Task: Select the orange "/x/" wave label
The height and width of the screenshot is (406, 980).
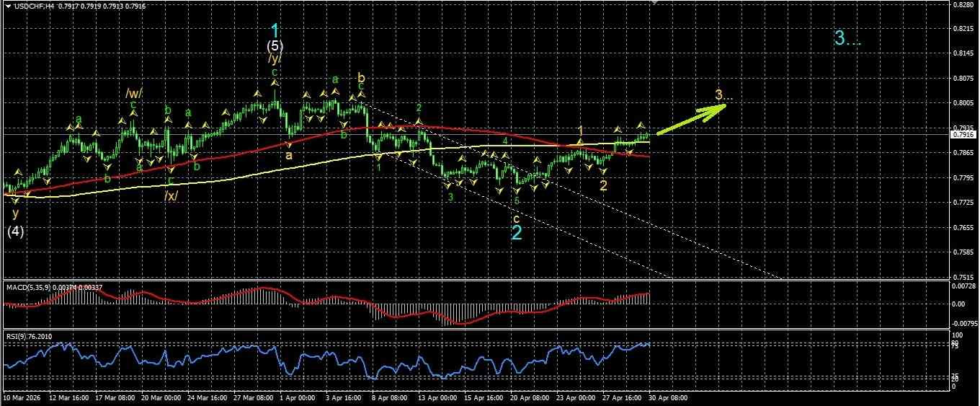Action: pyautogui.click(x=171, y=195)
